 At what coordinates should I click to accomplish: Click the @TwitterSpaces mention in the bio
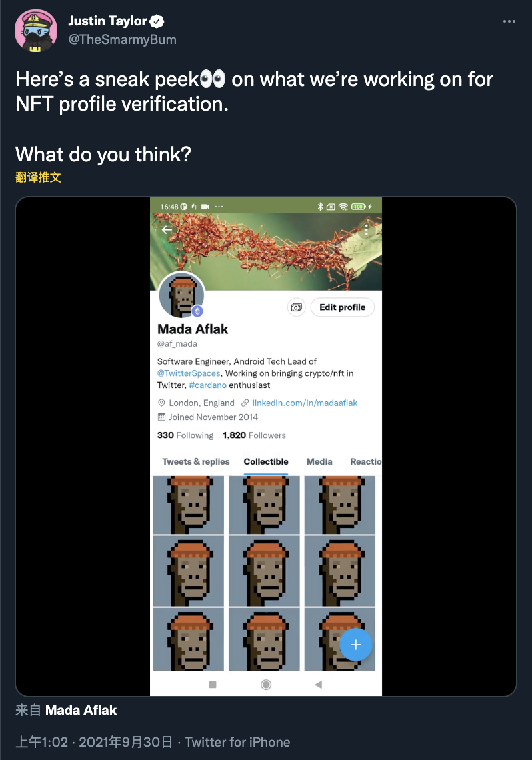pos(189,373)
